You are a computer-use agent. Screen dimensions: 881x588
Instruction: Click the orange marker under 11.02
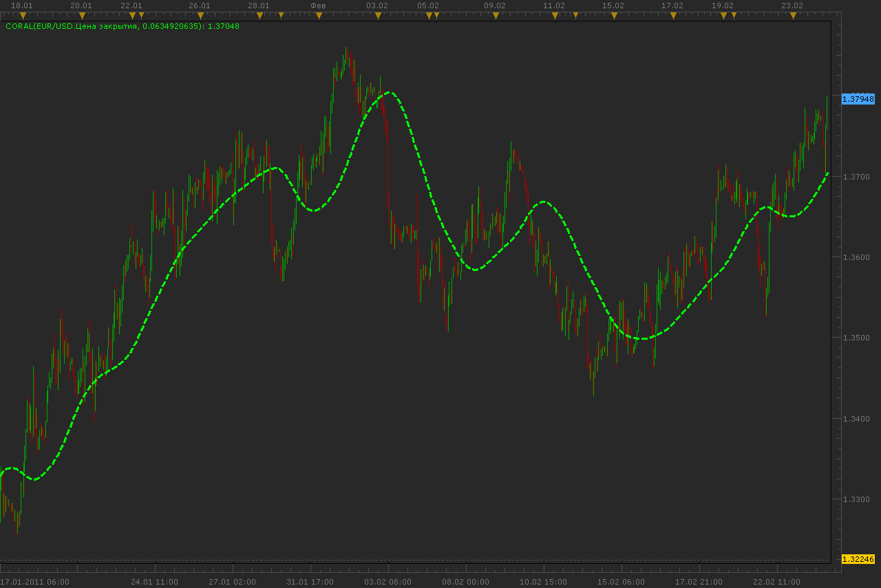click(555, 14)
